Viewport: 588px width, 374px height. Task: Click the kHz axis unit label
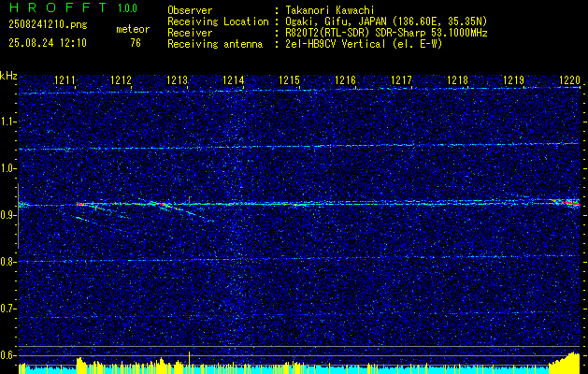[x=8, y=76]
